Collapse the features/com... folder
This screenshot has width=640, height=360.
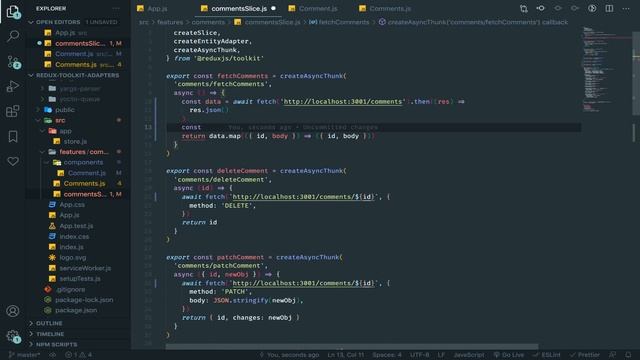(42, 152)
